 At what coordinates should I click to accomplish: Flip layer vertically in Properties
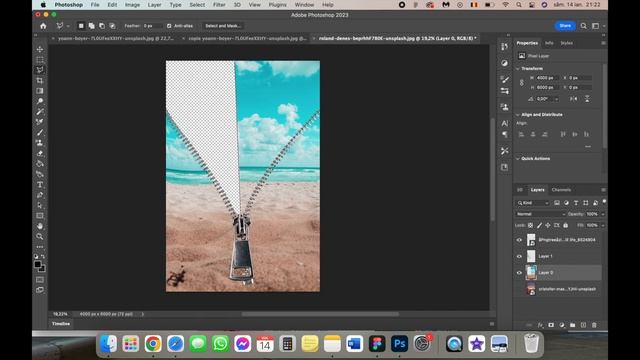pos(587,99)
